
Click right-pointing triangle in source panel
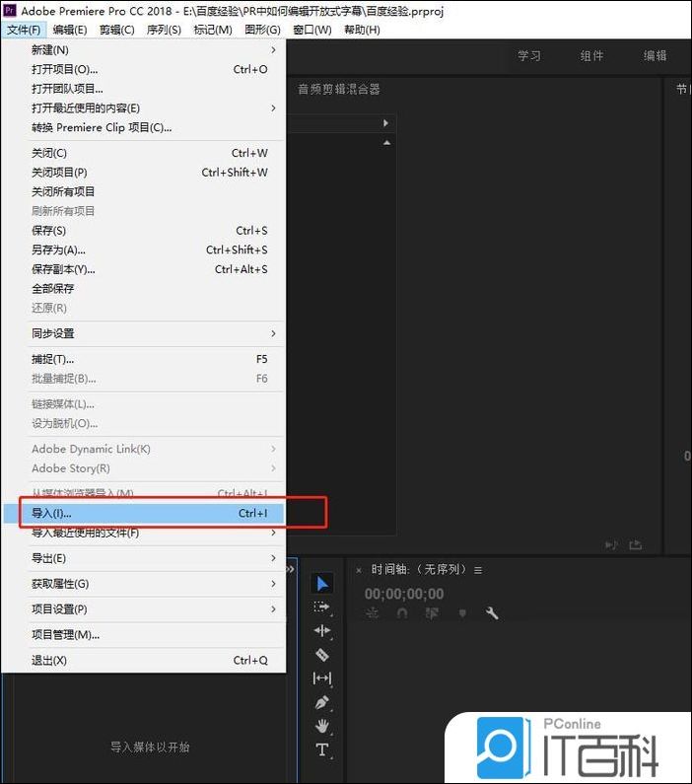pos(385,123)
